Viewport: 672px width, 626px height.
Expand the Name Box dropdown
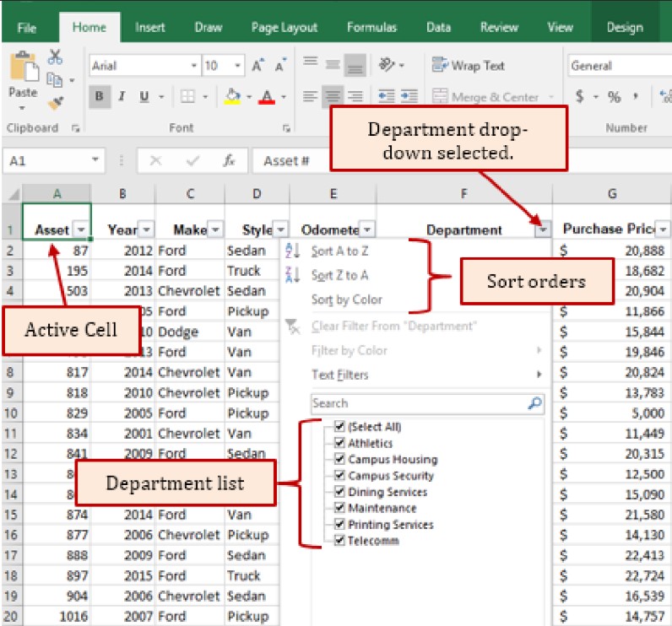[x=95, y=160]
